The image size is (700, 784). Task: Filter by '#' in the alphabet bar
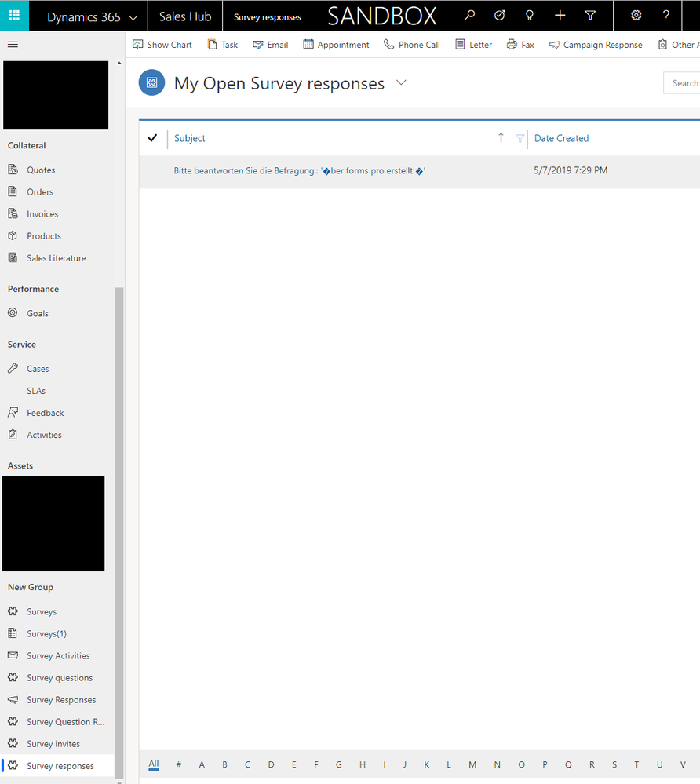(x=178, y=764)
